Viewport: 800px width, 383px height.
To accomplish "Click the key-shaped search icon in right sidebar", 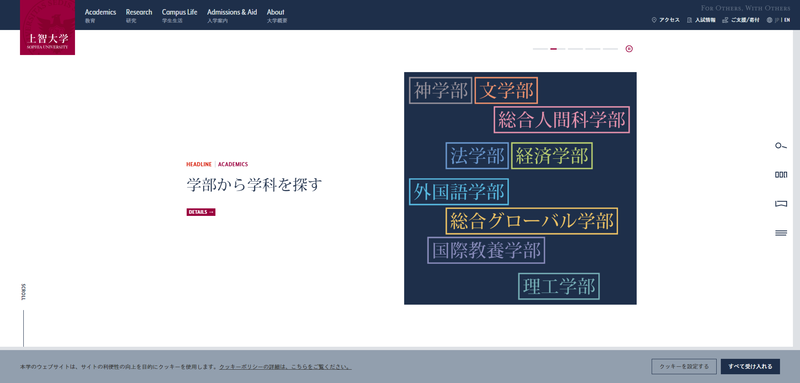I will 781,146.
